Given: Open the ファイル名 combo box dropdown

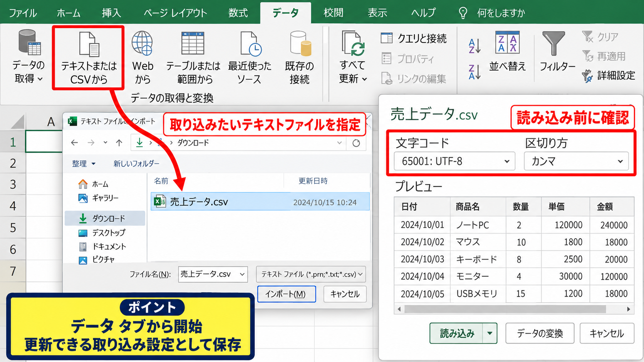Looking at the screenshot, I should (x=242, y=274).
